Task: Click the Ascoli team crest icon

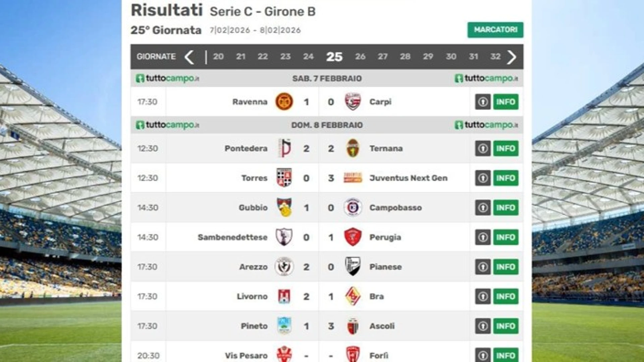Action: 353,326
